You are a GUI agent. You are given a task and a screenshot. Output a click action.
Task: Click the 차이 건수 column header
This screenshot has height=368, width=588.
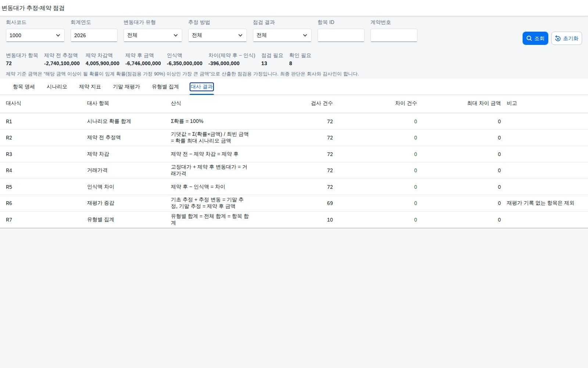point(406,103)
